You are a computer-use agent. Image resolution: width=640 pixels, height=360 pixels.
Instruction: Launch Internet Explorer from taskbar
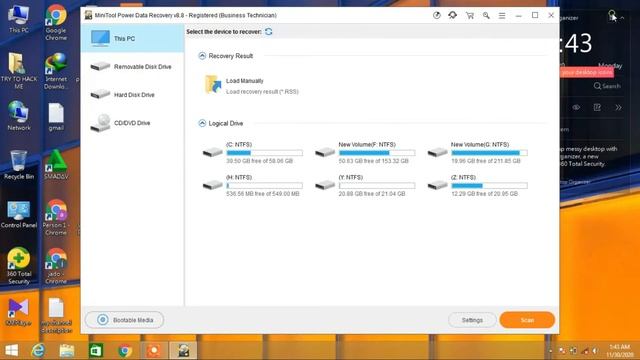pyautogui.click(x=38, y=351)
